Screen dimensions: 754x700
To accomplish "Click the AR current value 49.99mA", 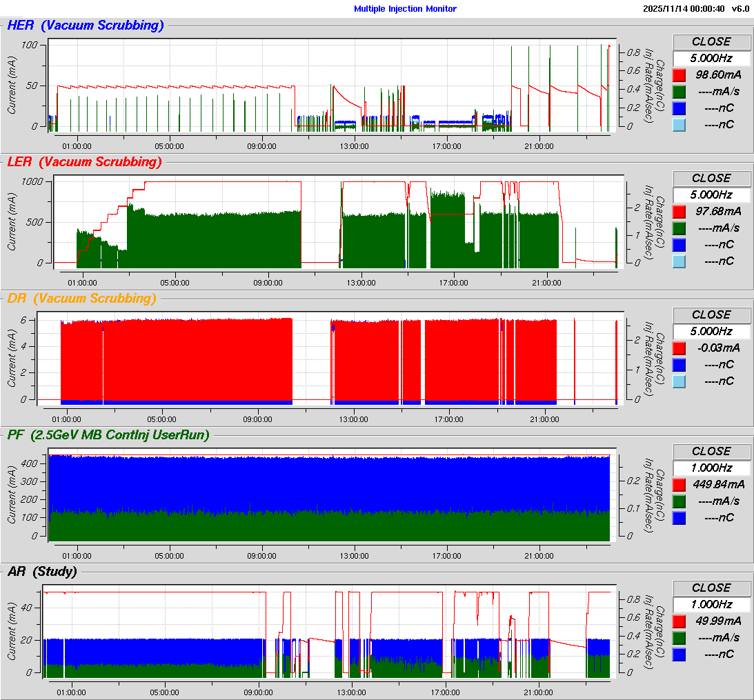I will pyautogui.click(x=718, y=621).
